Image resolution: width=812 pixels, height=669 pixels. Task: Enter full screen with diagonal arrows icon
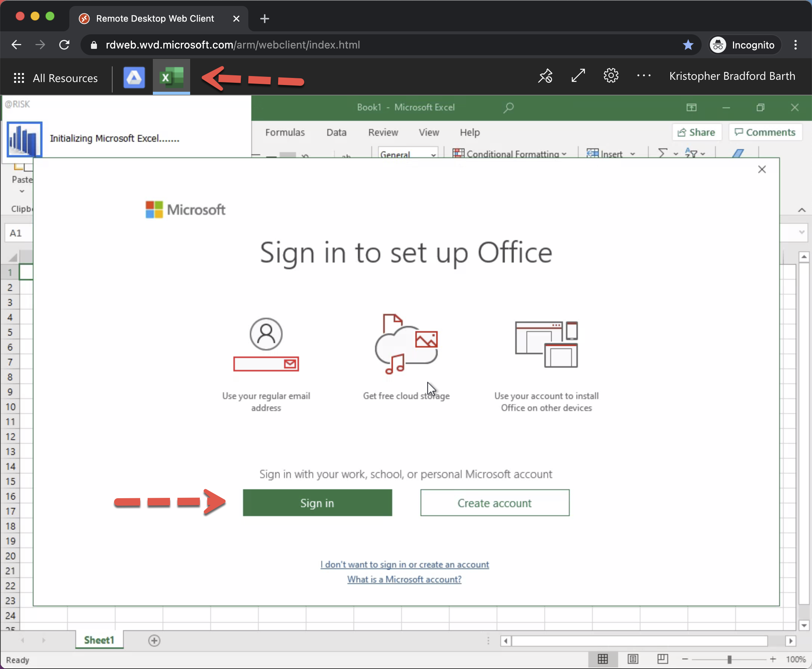tap(578, 76)
